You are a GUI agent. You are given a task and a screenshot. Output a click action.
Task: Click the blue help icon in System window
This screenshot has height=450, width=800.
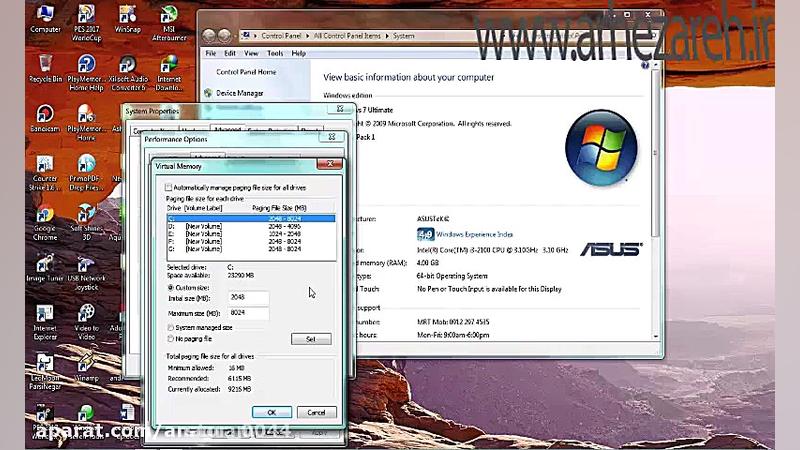click(x=645, y=65)
